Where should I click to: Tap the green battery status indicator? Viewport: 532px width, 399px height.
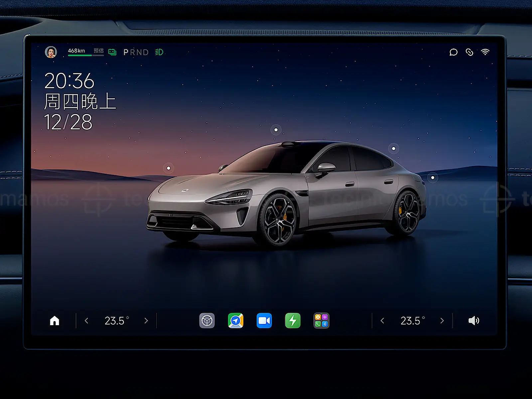pyautogui.click(x=112, y=52)
